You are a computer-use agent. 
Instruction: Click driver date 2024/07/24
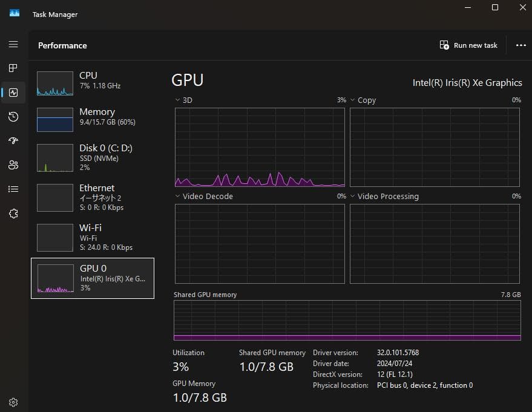pos(394,364)
